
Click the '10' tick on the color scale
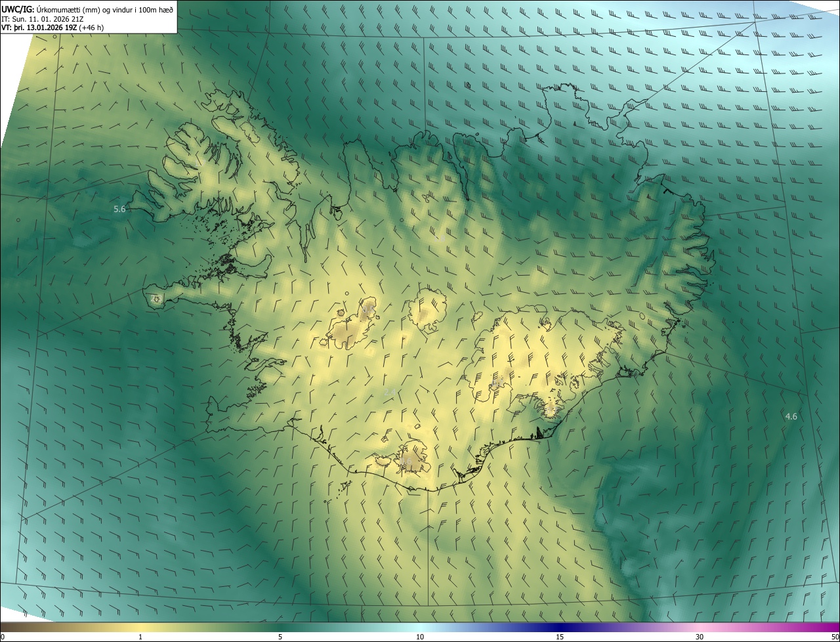tap(420, 637)
